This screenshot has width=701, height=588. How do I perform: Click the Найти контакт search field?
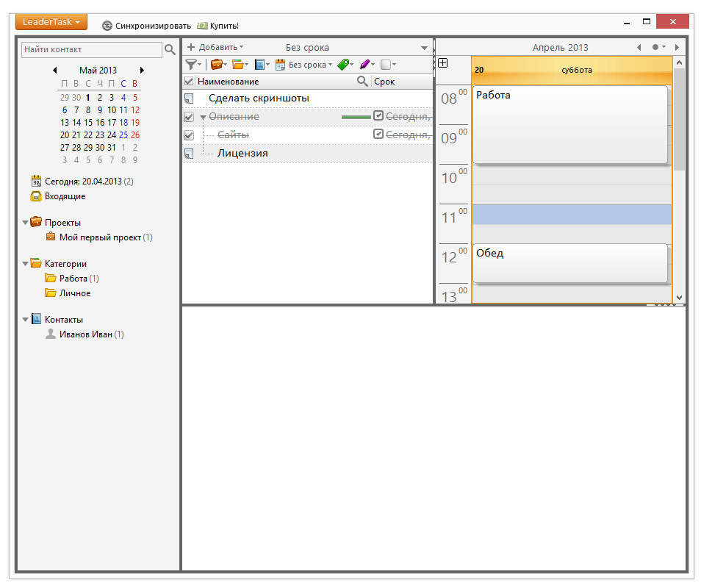[92, 50]
